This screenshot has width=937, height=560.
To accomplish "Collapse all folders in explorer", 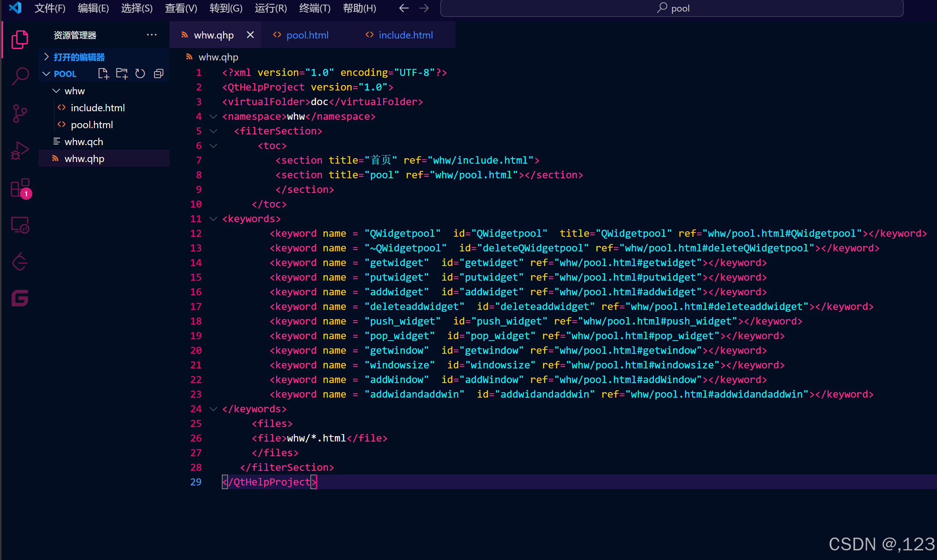I will 159,74.
